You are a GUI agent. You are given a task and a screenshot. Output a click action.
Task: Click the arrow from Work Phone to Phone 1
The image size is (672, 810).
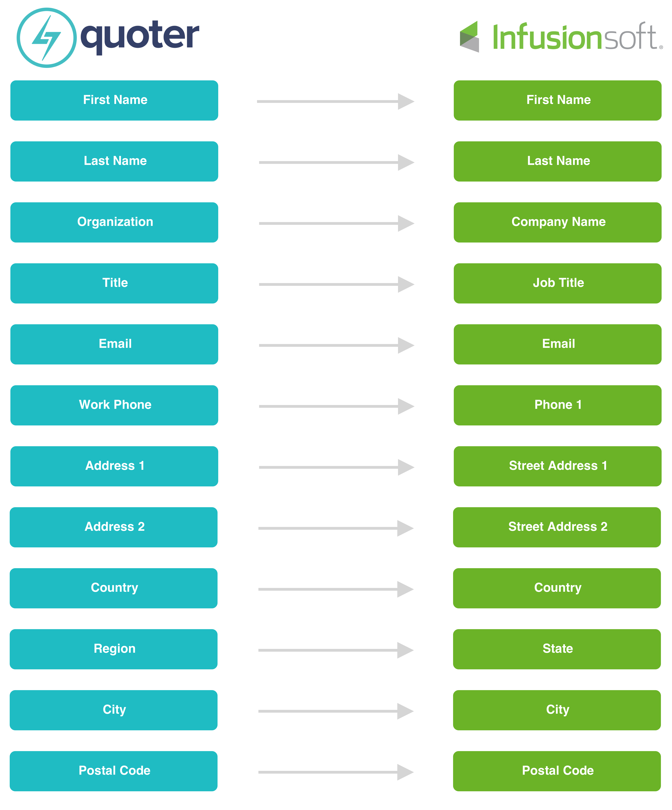click(336, 406)
